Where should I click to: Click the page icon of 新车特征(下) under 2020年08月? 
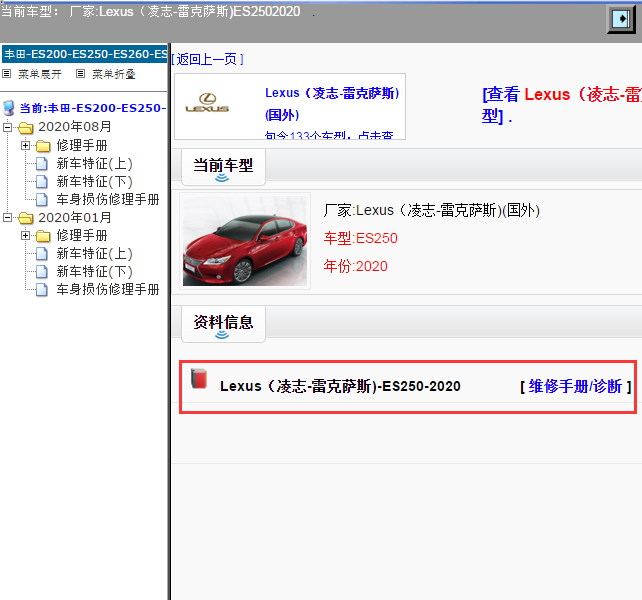point(41,181)
